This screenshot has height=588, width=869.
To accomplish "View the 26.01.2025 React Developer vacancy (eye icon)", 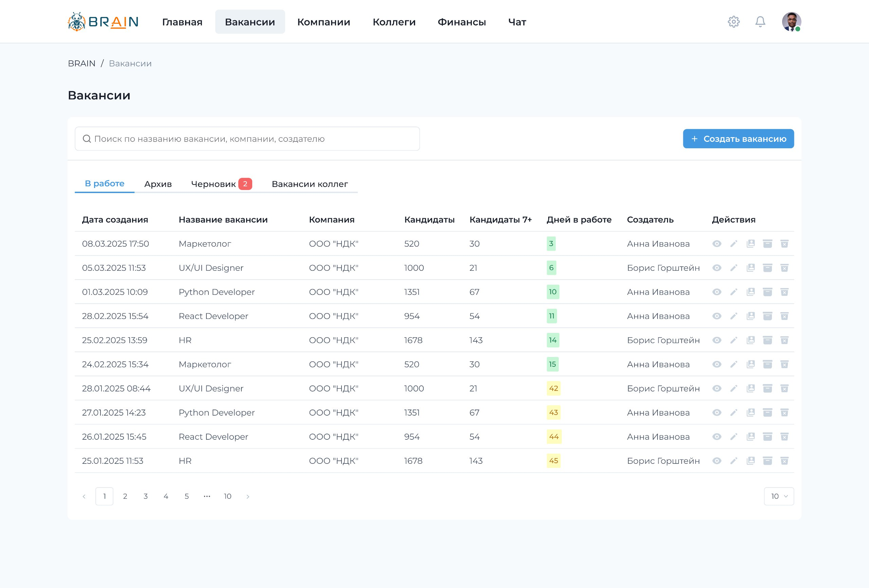I will tap(717, 437).
